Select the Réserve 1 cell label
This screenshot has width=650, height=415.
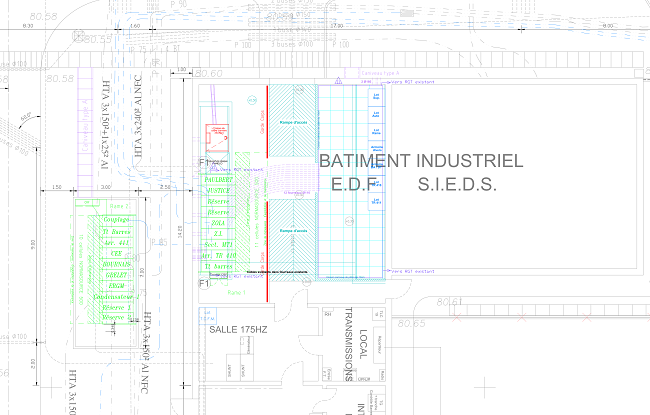116,308
